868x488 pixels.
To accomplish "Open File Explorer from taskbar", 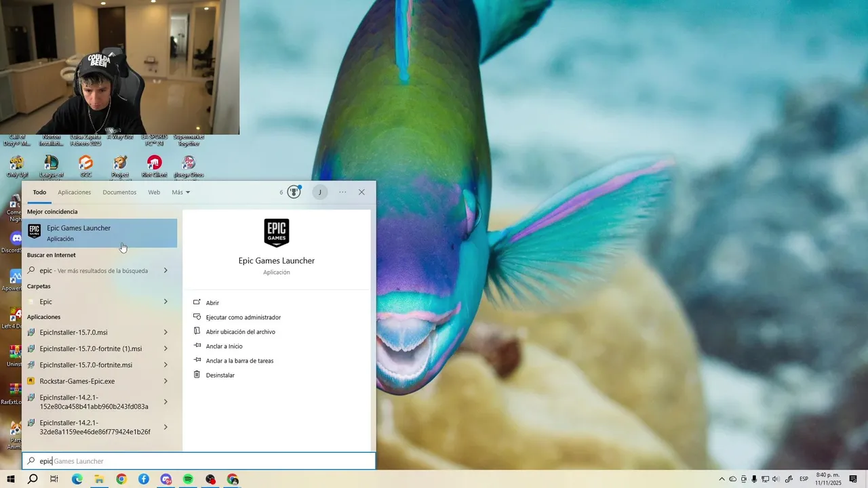I will (x=99, y=479).
